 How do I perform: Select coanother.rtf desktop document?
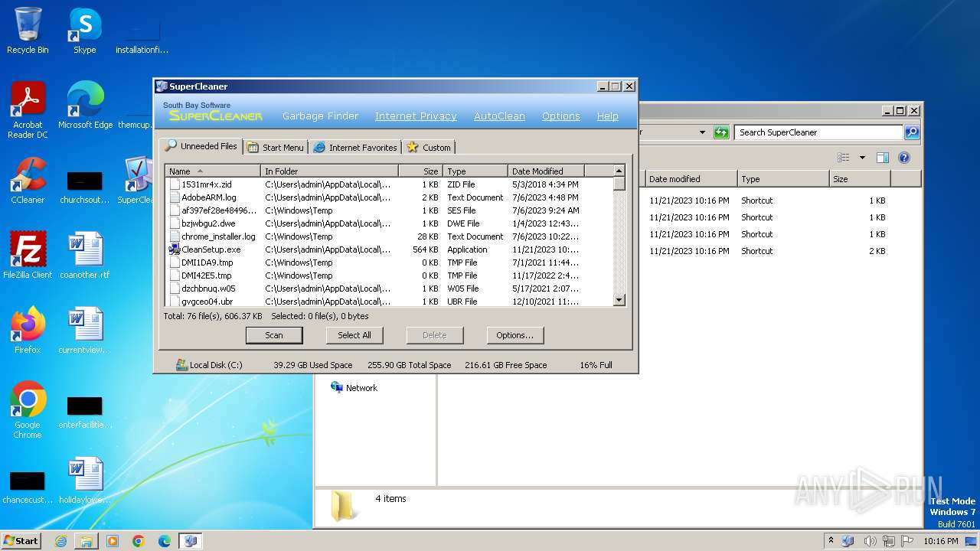pyautogui.click(x=84, y=256)
